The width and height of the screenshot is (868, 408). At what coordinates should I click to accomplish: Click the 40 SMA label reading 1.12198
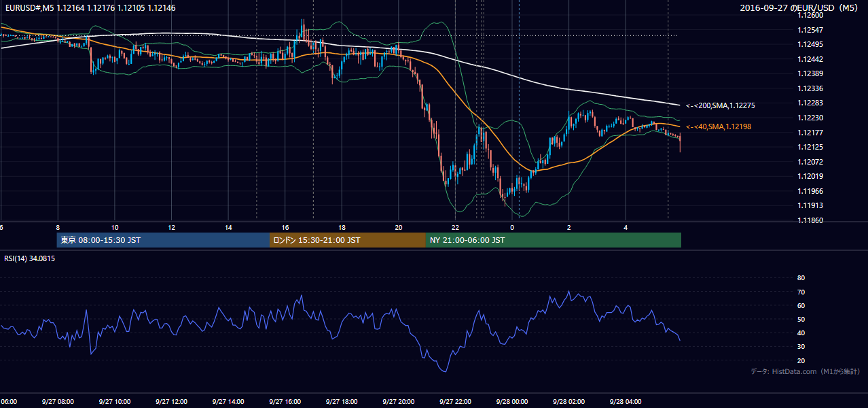(718, 126)
